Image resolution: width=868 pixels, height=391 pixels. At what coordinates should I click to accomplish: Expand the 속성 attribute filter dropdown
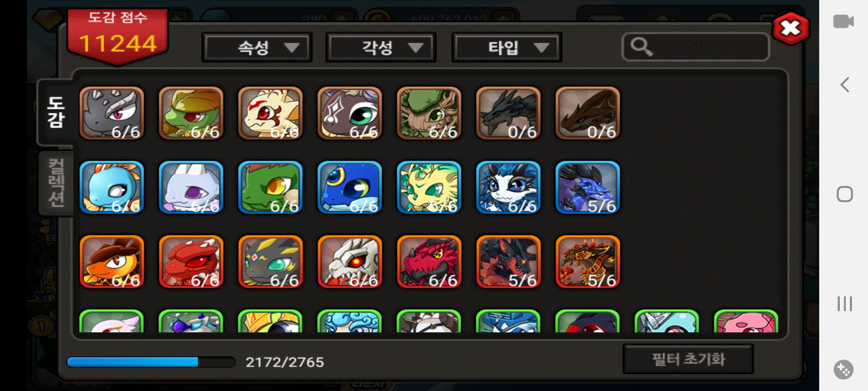tap(257, 47)
